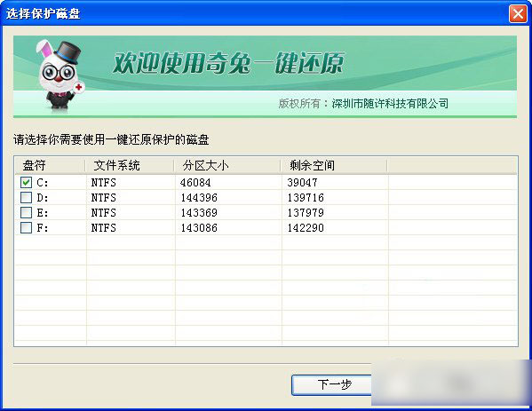
Task: Check the D: drive checkbox
Action: pos(26,197)
